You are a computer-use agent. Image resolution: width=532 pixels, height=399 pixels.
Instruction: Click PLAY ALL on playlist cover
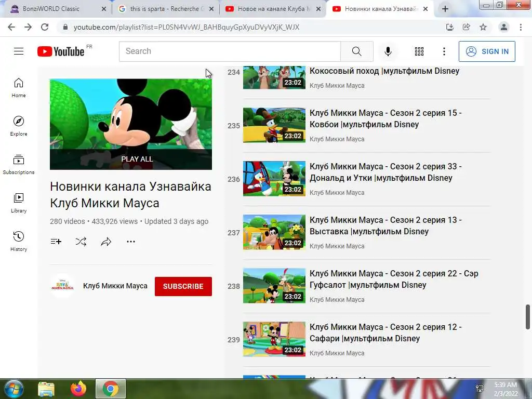[x=137, y=159]
